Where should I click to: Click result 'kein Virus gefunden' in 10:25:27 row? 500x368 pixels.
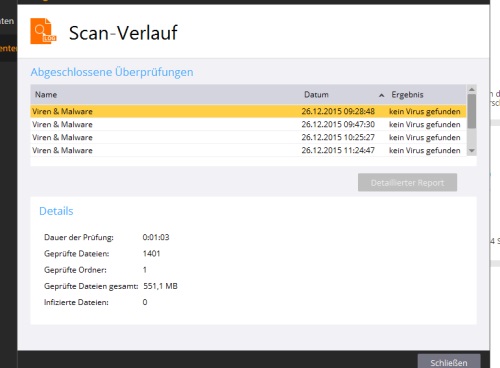tap(425, 137)
